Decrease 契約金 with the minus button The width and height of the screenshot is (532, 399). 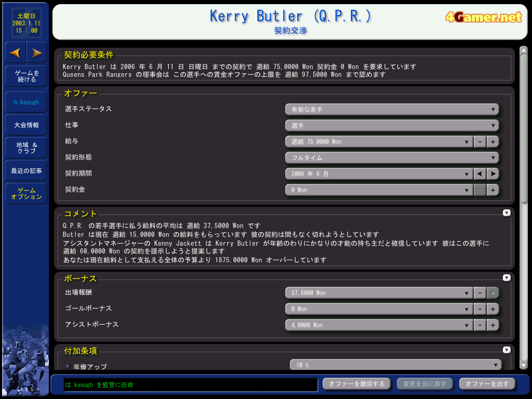pos(480,190)
